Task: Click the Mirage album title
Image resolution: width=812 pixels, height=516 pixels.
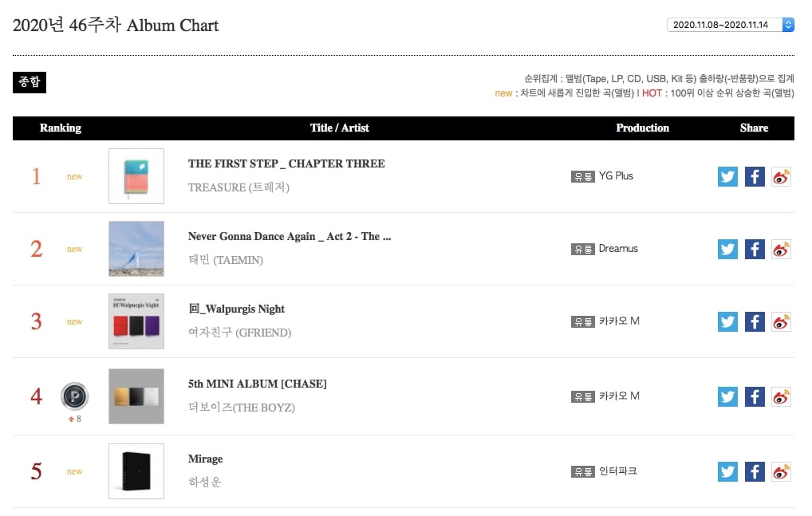Action: (205, 459)
